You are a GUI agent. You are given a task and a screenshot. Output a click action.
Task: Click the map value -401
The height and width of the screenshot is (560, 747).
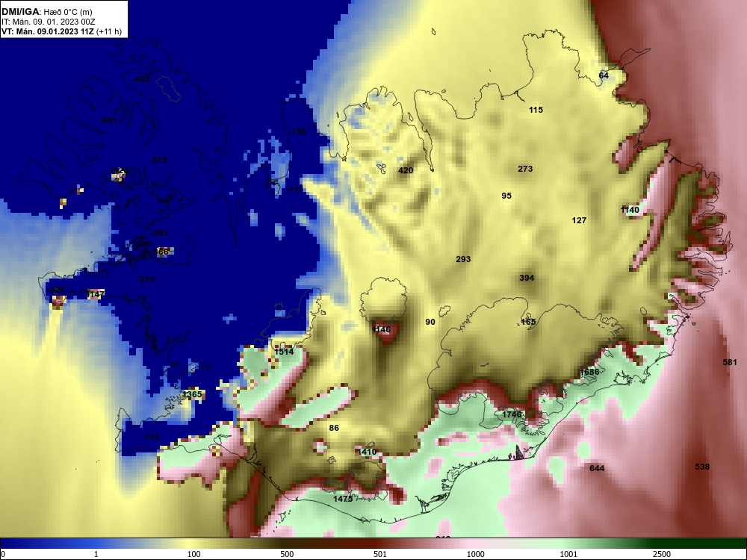coord(108,120)
